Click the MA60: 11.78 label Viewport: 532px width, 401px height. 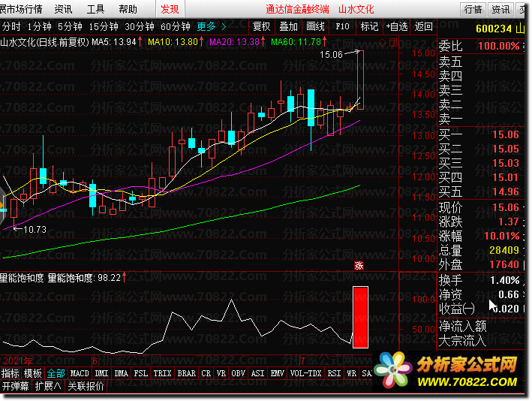[296, 42]
